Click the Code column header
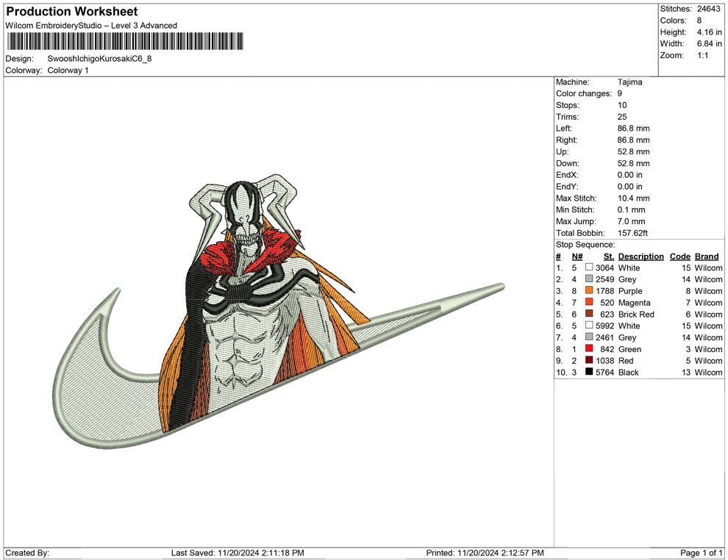 point(680,256)
